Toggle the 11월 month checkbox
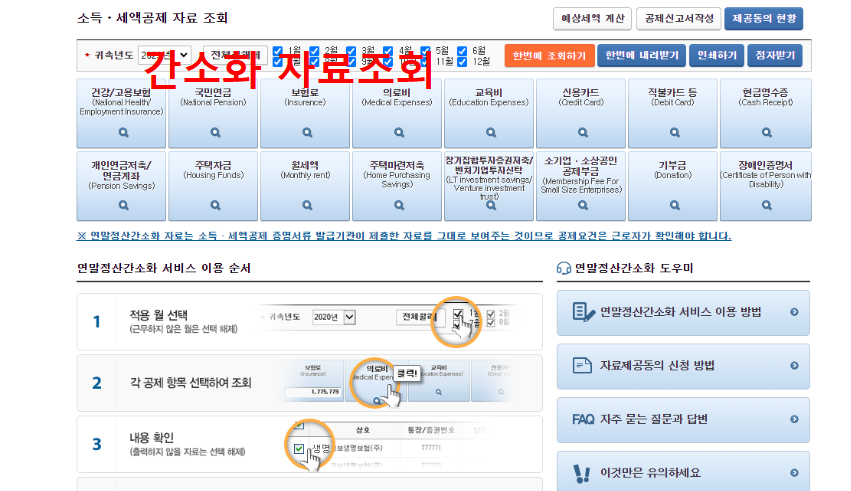The width and height of the screenshot is (851, 491). pos(425,62)
